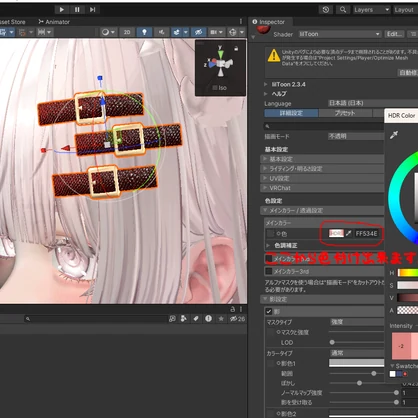Toggle scene visibility eye icon
The width and height of the screenshot is (418, 418).
coord(198,32)
